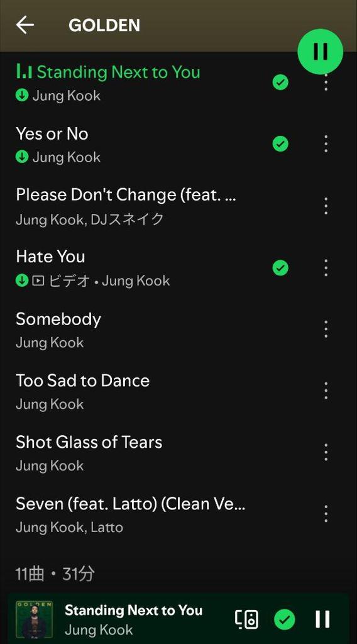Toggle the saved checkmark on Yes or No
357x644 pixels.
280,144
